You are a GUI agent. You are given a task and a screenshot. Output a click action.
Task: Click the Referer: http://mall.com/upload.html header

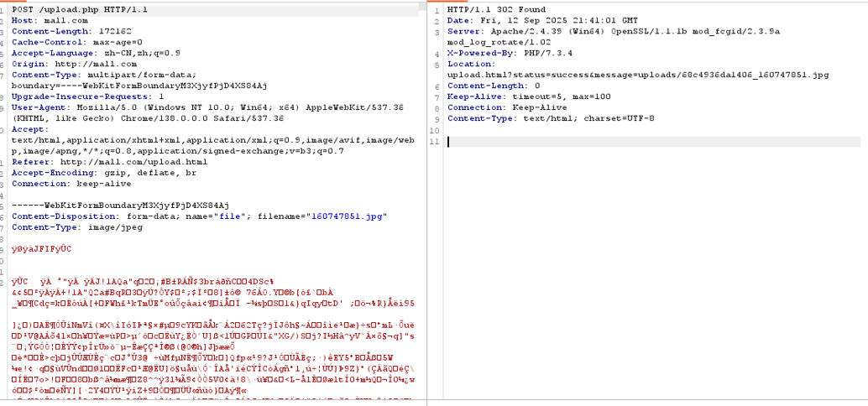click(110, 162)
